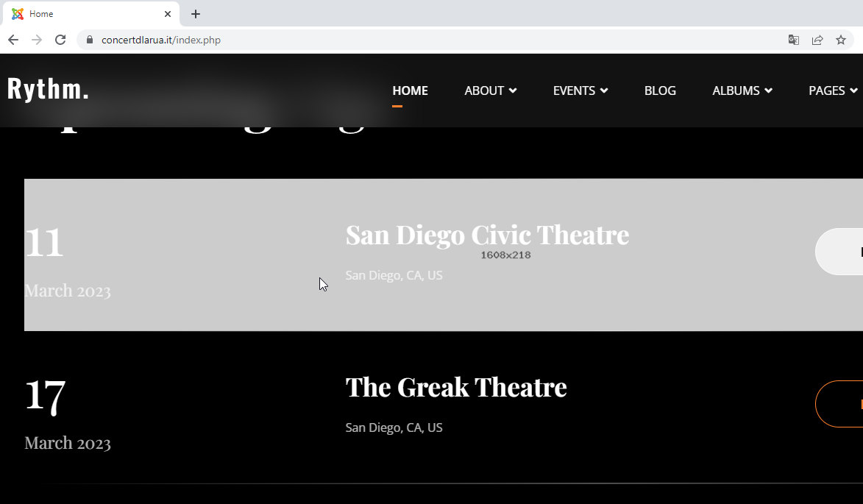Expand the ABOUT dropdown menu
863x504 pixels.
click(x=490, y=90)
